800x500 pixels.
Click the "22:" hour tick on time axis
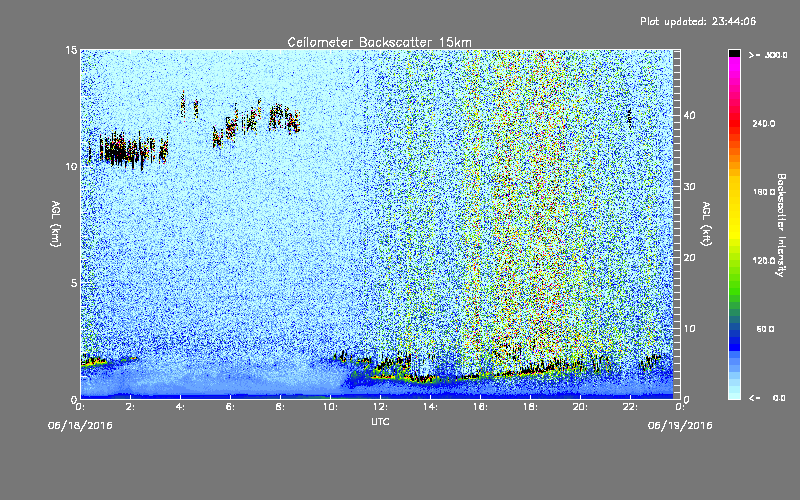coord(630,407)
